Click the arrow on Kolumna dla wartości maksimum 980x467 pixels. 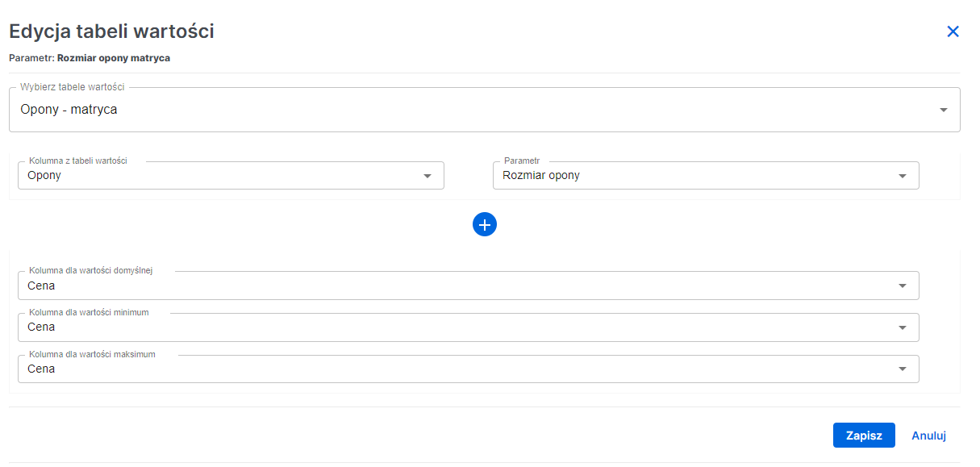pyautogui.click(x=903, y=369)
